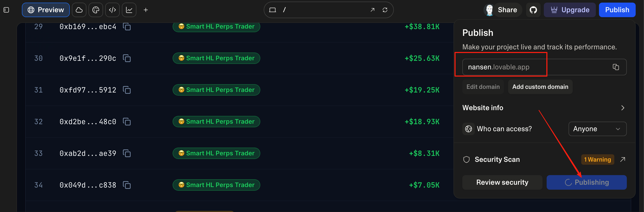
Task: Expand the Website info section
Action: (623, 108)
